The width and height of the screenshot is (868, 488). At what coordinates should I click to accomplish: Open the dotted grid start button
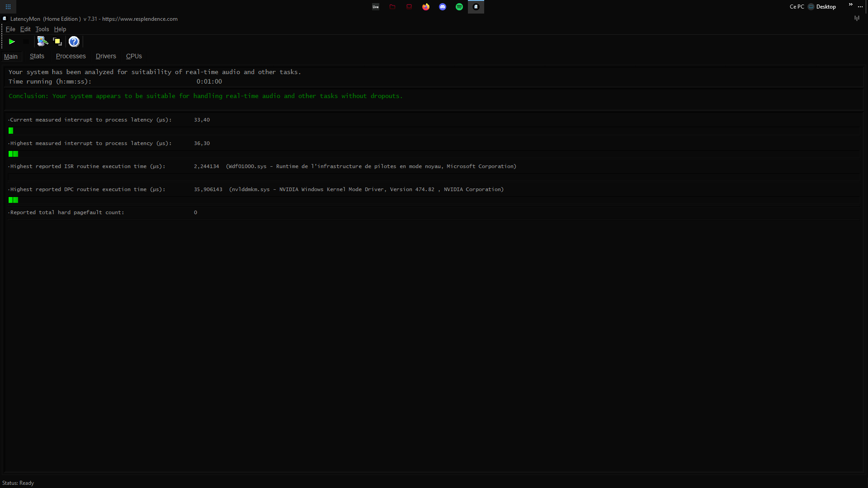pyautogui.click(x=8, y=7)
